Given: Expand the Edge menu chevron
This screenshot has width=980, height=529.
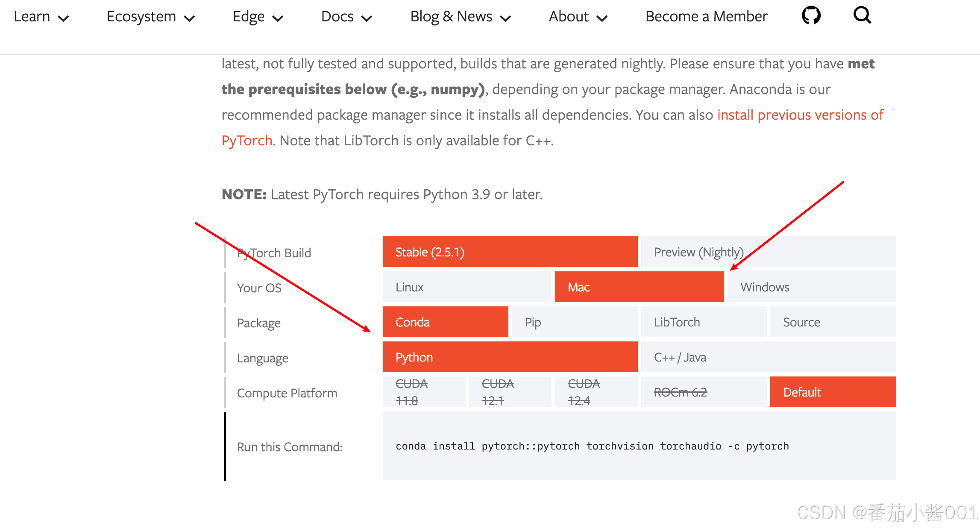Looking at the screenshot, I should click(278, 18).
